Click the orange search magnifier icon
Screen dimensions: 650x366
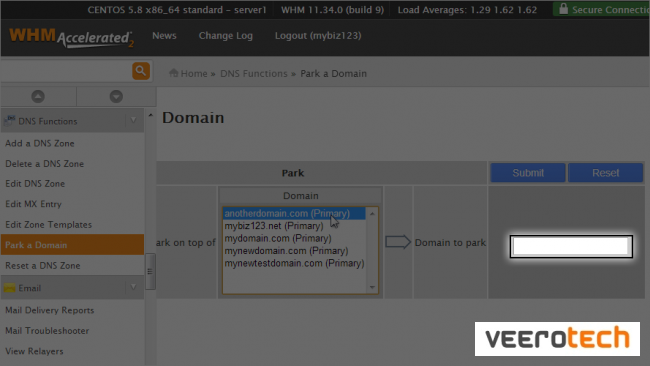(x=141, y=71)
